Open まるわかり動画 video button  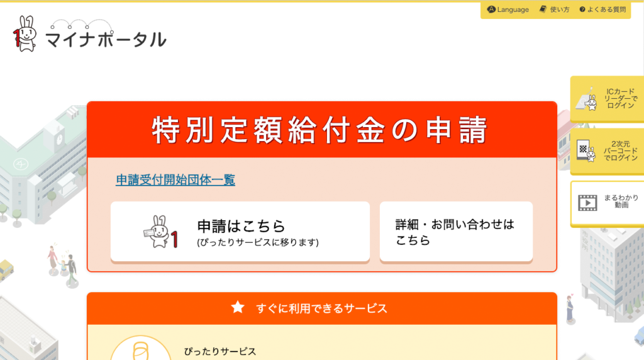[607, 203]
